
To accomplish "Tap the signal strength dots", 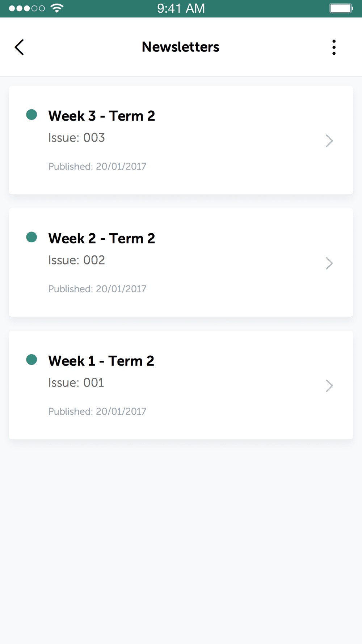I will 27,8.
